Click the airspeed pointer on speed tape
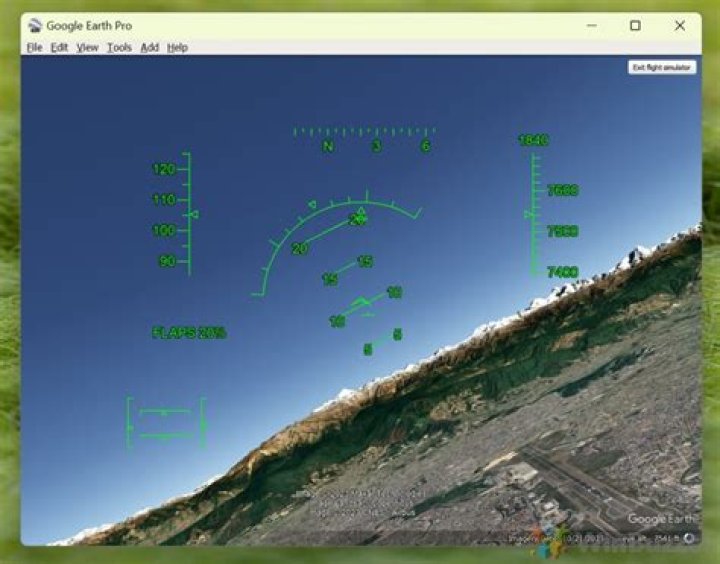 tap(195, 214)
